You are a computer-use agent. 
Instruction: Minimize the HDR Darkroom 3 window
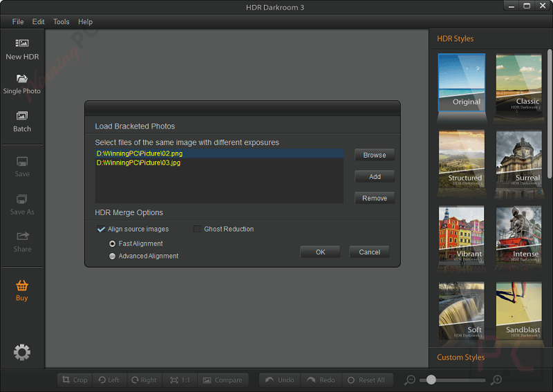(512, 6)
